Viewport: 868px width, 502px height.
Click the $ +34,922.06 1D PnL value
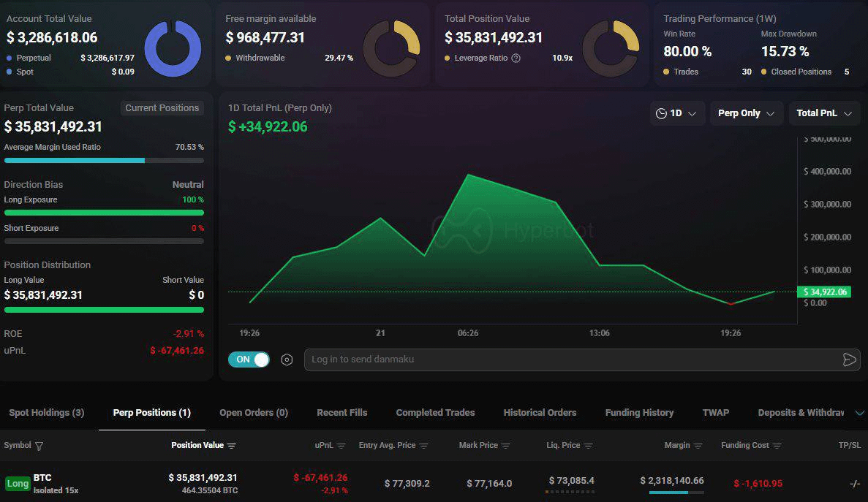coord(268,126)
